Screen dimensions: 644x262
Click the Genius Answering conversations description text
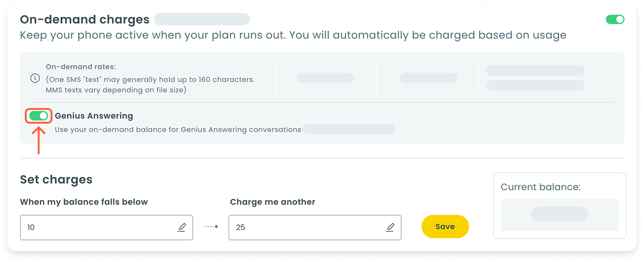click(178, 130)
